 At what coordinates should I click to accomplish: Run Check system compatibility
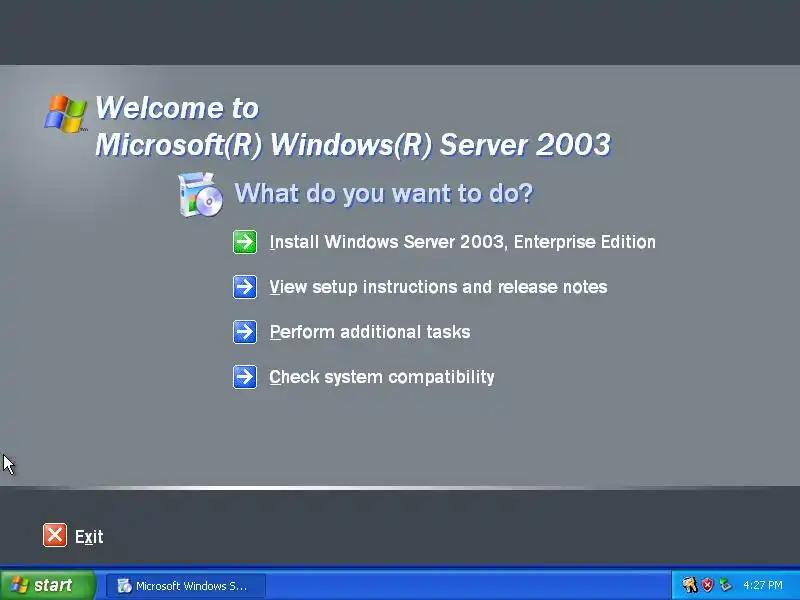coord(382,377)
